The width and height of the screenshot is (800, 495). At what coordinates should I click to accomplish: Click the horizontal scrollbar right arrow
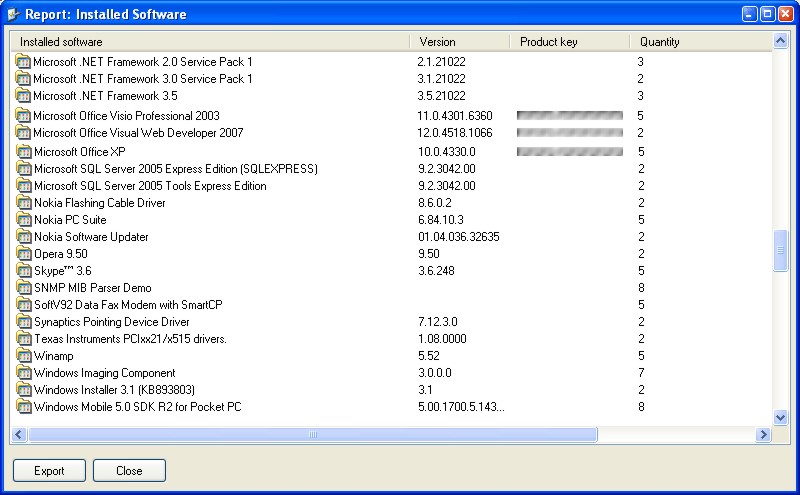(763, 435)
